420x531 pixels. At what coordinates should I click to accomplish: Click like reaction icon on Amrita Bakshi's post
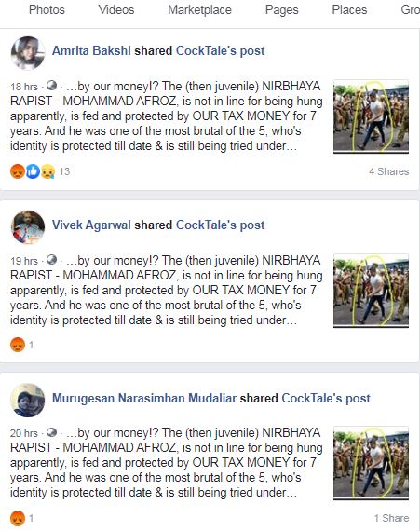pos(33,171)
